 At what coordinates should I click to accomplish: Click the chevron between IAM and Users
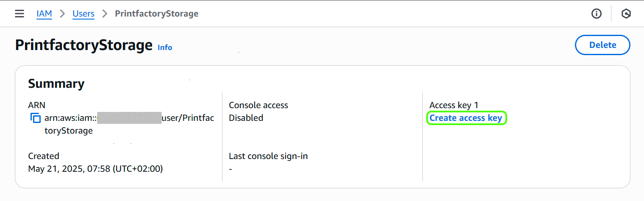coord(62,14)
